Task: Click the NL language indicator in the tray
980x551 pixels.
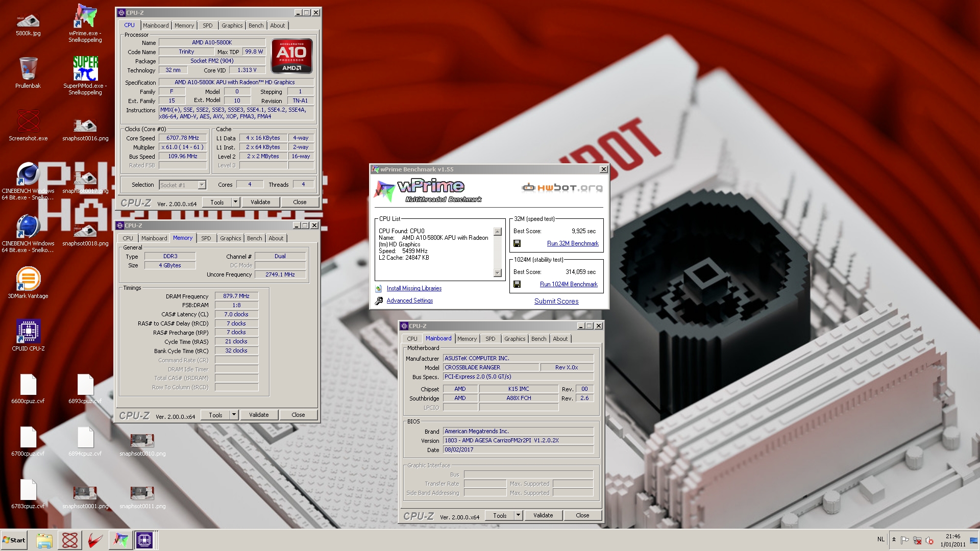Action: click(880, 539)
